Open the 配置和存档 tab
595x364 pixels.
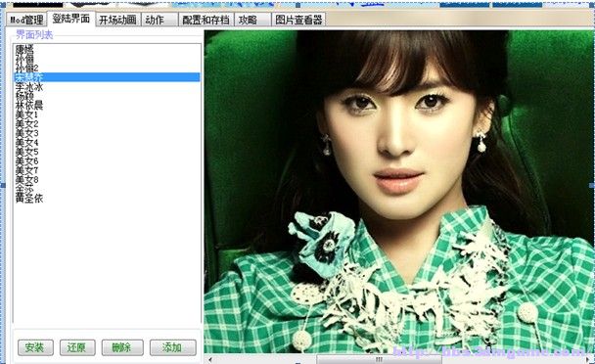point(206,20)
